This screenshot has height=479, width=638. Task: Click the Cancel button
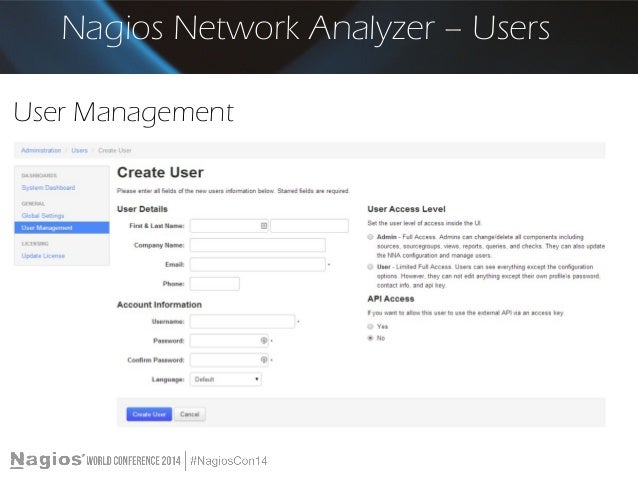(190, 414)
